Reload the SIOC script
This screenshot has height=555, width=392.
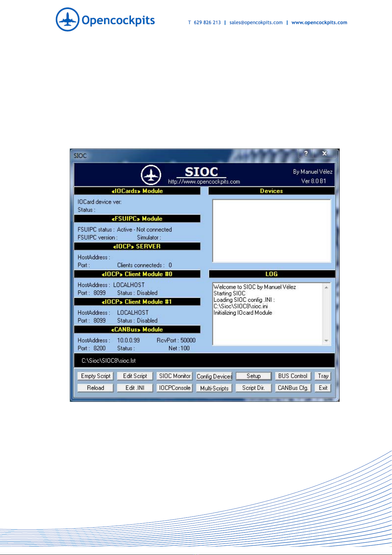coord(95,388)
